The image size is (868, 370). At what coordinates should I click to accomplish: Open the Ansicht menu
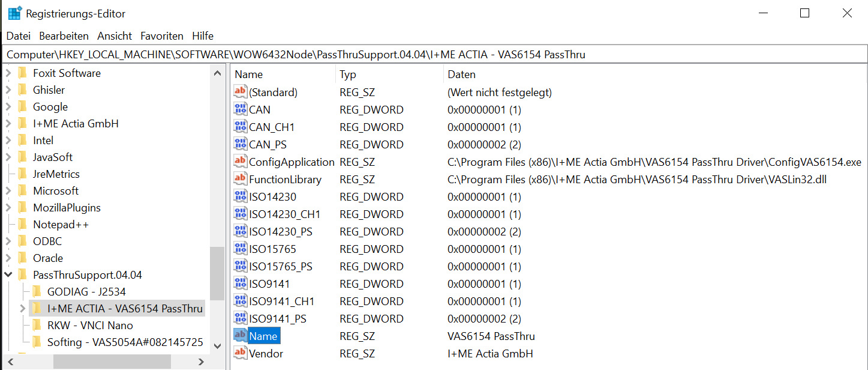(x=115, y=36)
